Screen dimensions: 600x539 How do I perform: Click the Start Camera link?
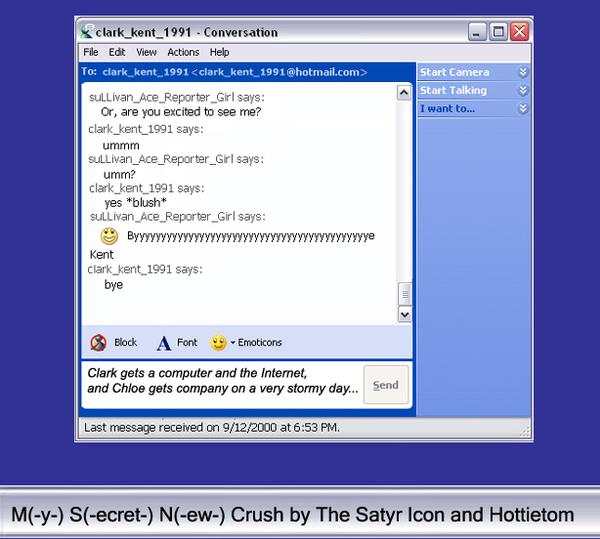click(454, 72)
